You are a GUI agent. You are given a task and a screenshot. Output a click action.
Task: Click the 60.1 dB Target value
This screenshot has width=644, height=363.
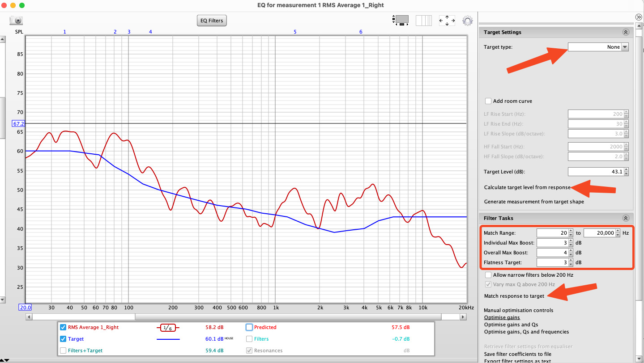[214, 339]
